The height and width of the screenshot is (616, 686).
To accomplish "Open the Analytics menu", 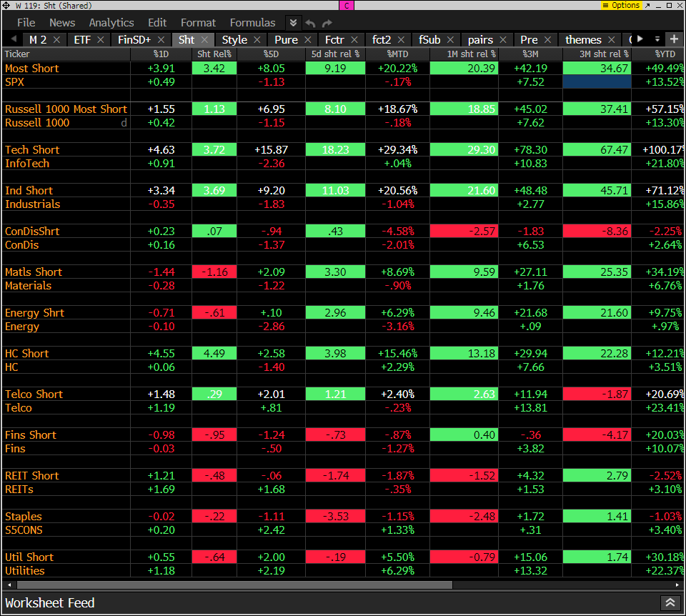I will tap(111, 23).
